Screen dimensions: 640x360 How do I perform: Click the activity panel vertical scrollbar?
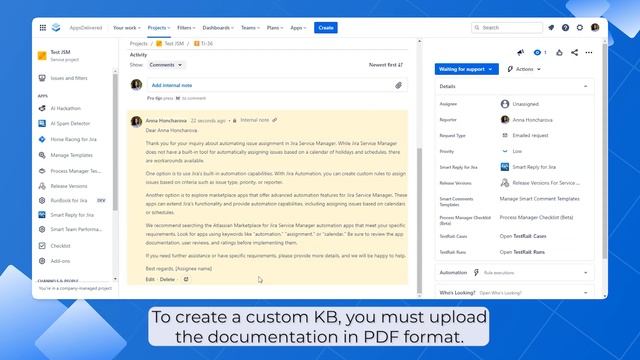[x=419, y=220]
